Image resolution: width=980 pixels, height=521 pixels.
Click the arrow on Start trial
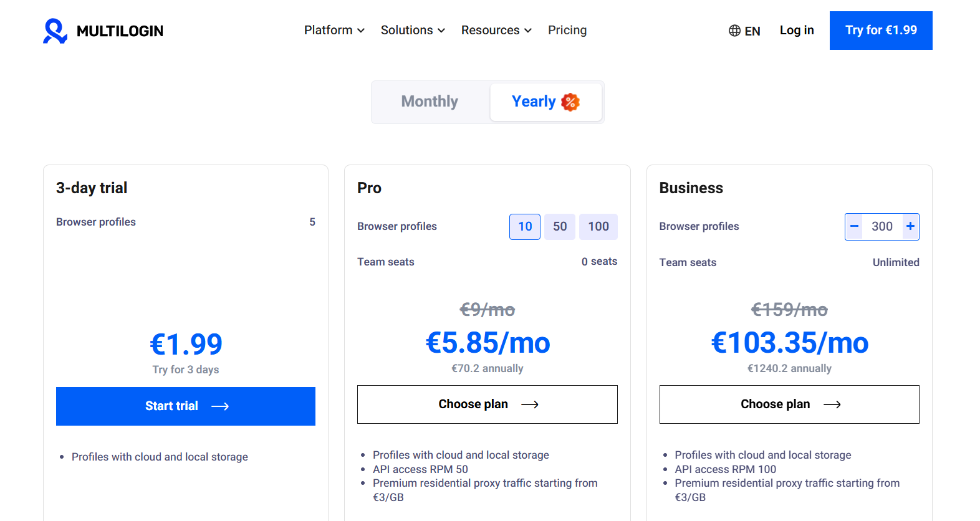tap(220, 406)
